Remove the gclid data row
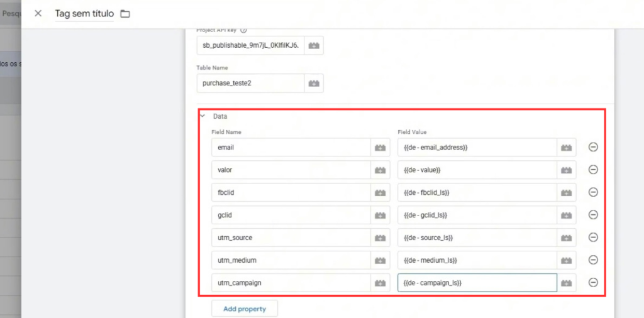 [592, 215]
